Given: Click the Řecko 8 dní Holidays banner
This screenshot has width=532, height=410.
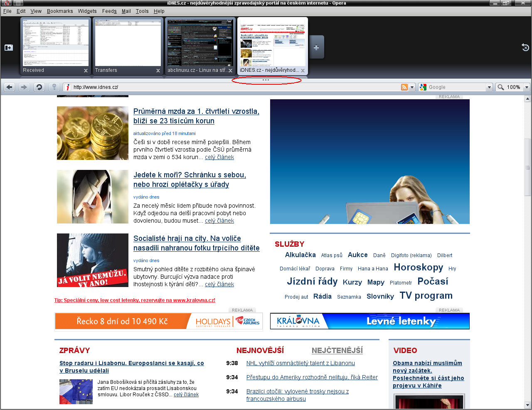Looking at the screenshot, I should coord(159,322).
